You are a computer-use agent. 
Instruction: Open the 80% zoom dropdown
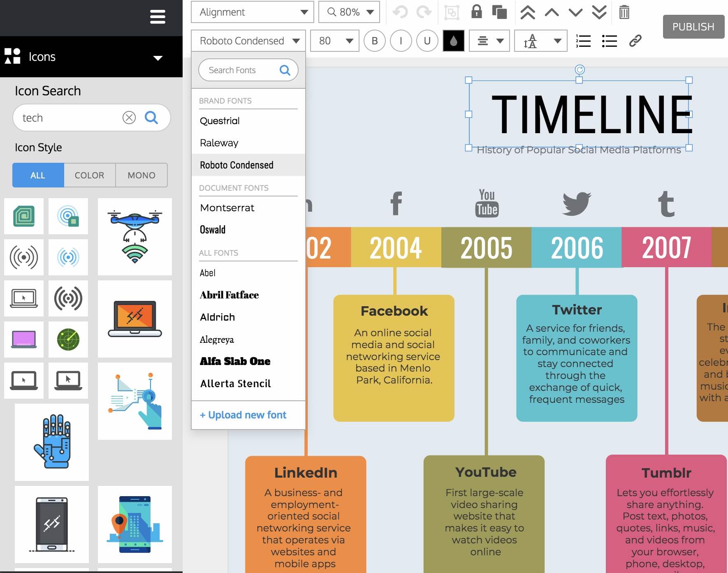coord(349,12)
